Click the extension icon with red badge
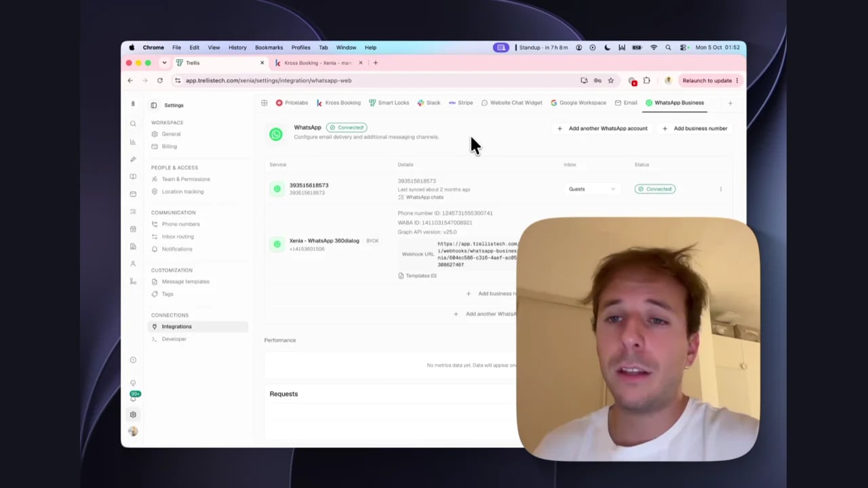Viewport: 868px width, 488px height. tap(632, 81)
